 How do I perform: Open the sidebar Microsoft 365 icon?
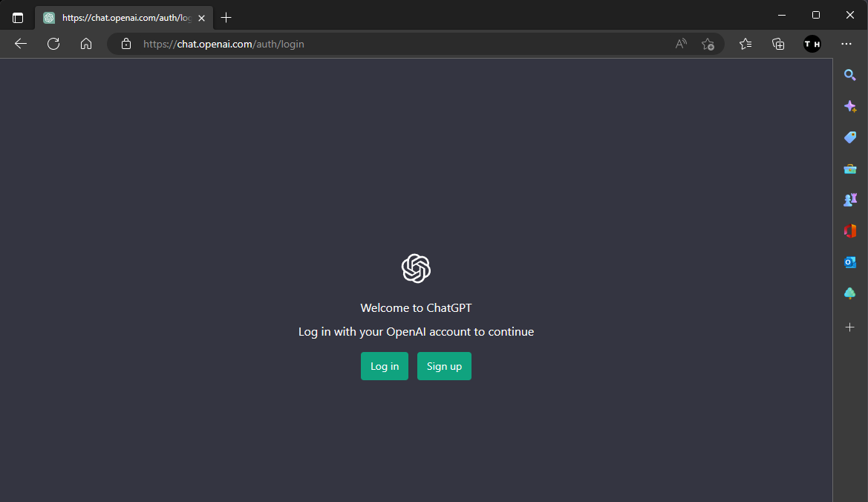[x=849, y=231]
